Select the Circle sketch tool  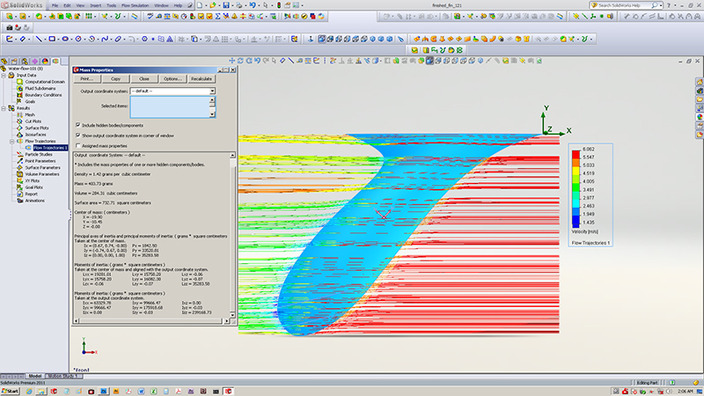coord(79,39)
